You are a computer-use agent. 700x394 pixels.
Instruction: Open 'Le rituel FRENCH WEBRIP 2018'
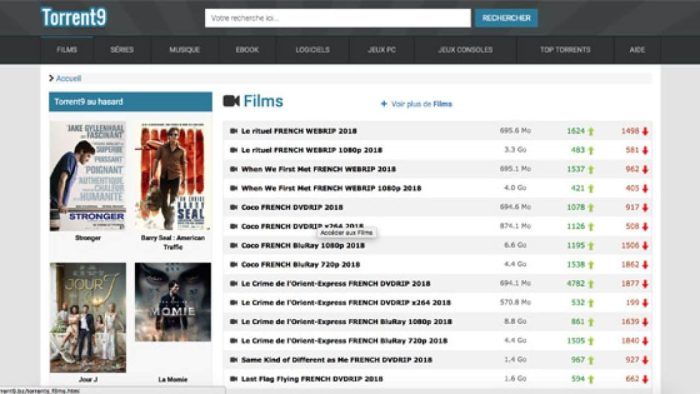click(x=299, y=131)
